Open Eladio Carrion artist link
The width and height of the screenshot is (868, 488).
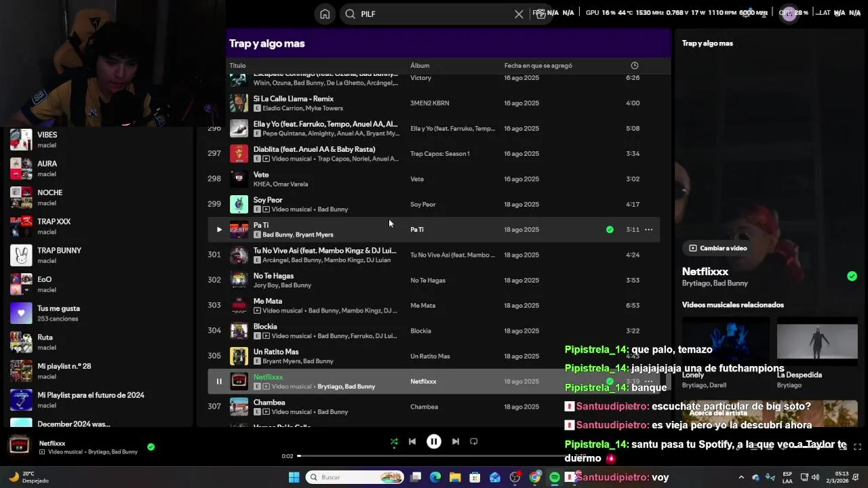point(282,108)
